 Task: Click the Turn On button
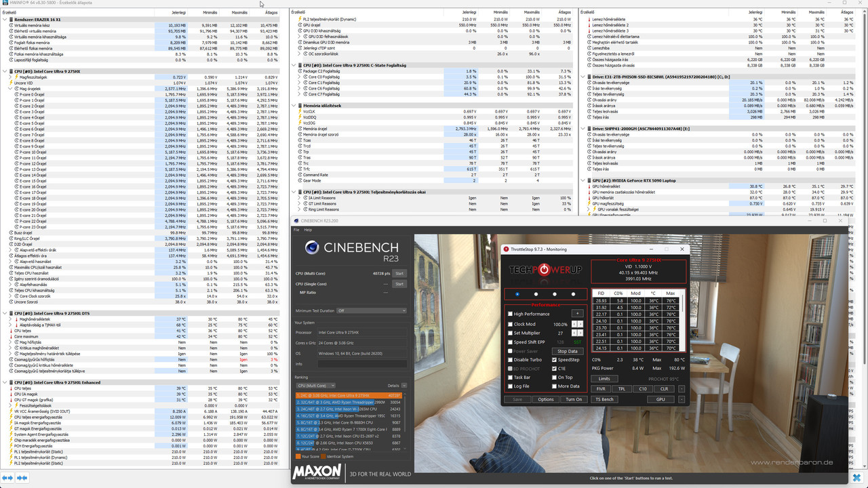(574, 399)
